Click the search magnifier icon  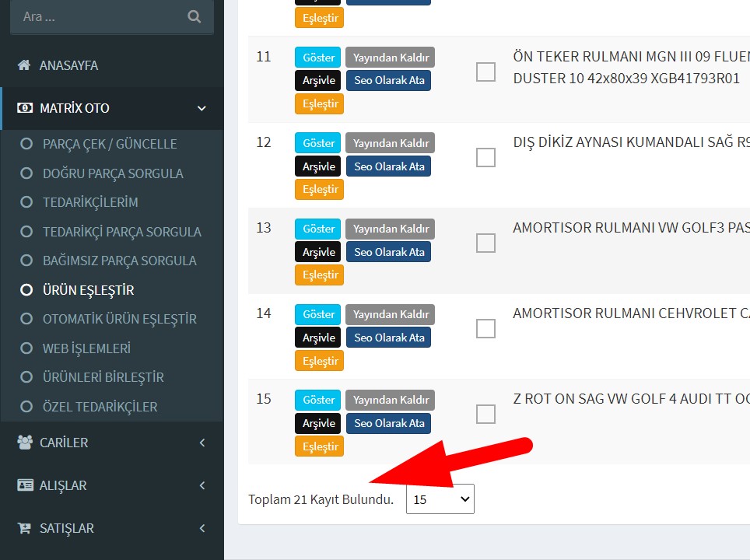pos(195,16)
